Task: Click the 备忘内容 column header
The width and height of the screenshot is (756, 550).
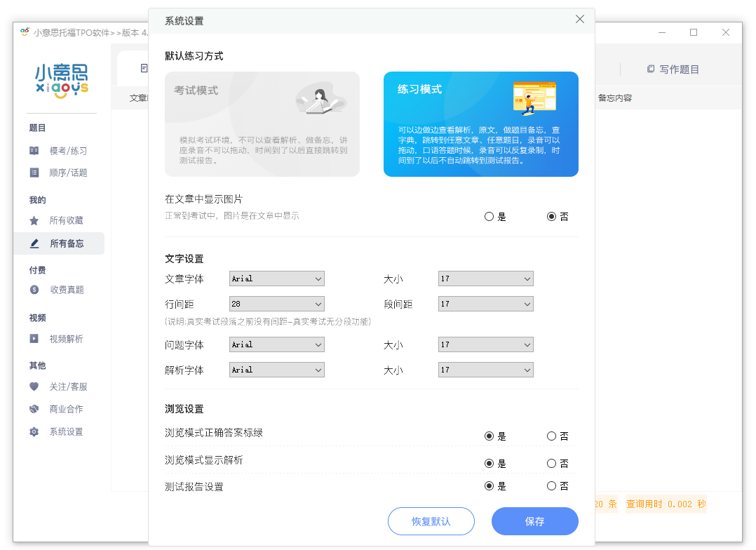Action: [615, 98]
